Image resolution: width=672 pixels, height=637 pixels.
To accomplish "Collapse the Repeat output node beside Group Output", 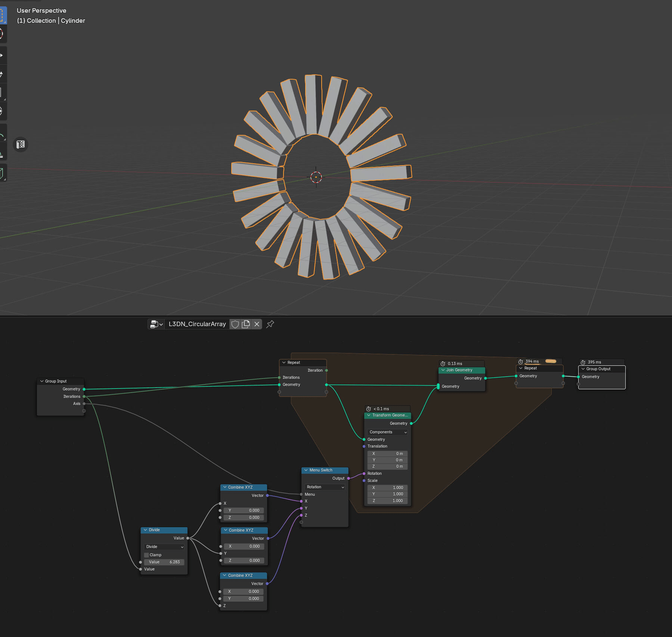I will [521, 368].
